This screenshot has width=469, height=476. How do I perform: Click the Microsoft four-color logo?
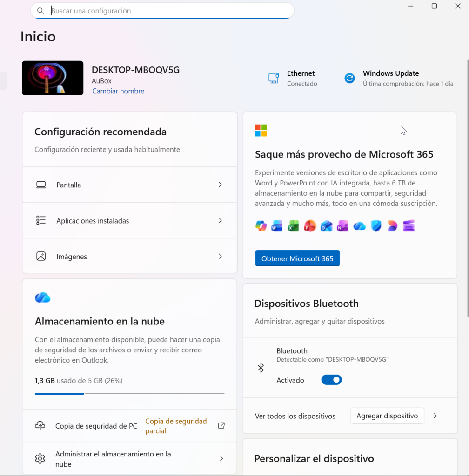[x=261, y=131]
